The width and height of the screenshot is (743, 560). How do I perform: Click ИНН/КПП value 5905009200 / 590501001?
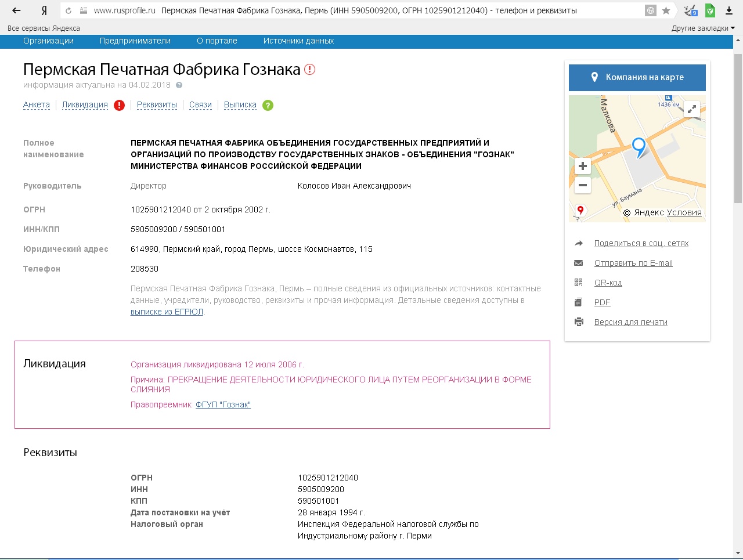178,229
